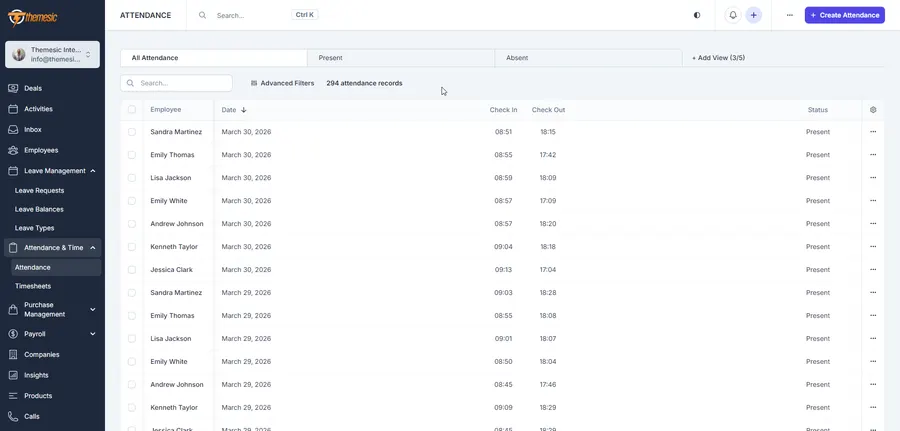Image resolution: width=900 pixels, height=431 pixels.
Task: Focus the attendance table search box
Action: tap(176, 83)
